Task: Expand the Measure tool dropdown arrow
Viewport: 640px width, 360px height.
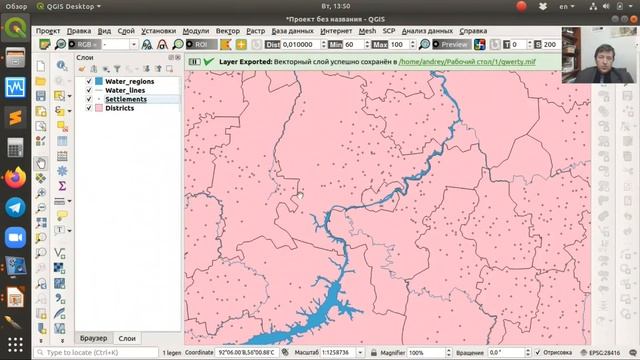Action: pos(69,201)
